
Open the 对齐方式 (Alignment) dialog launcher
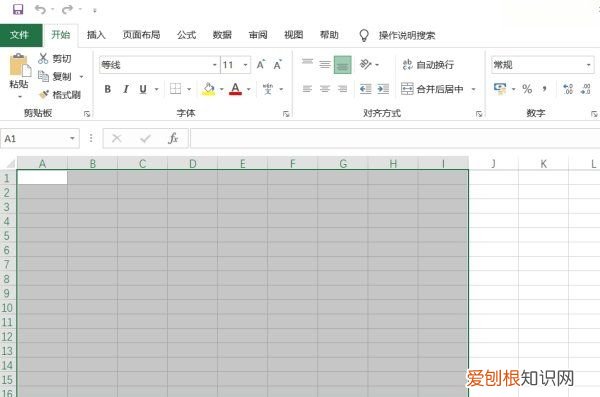(x=479, y=114)
